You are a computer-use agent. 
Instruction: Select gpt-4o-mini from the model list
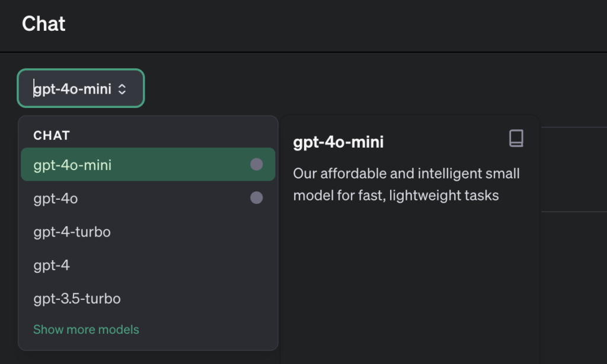pyautogui.click(x=148, y=165)
